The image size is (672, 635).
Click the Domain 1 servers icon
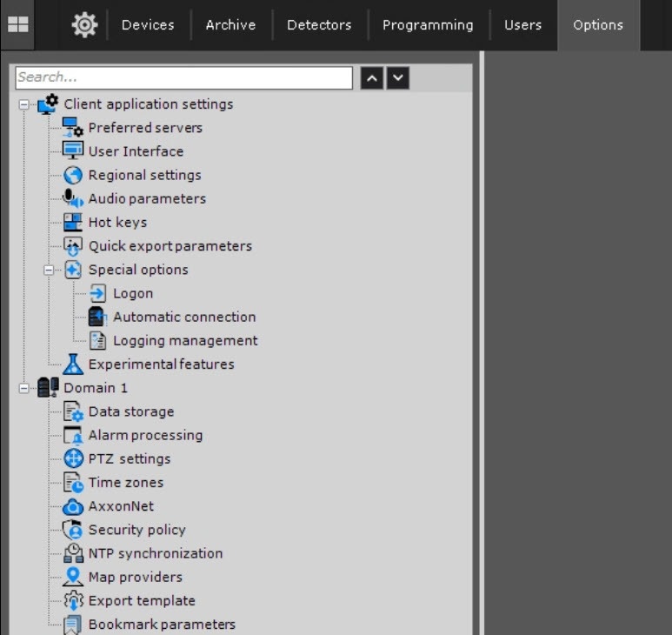pyautogui.click(x=48, y=388)
